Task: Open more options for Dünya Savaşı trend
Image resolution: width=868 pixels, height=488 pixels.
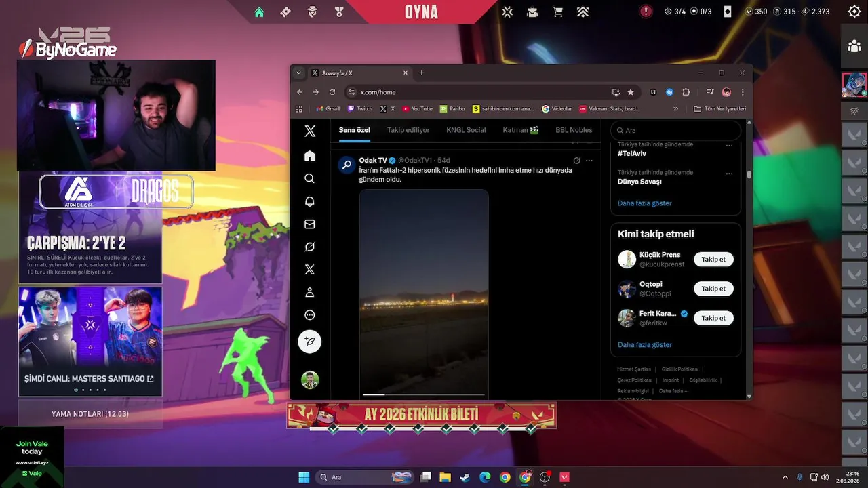Action: (729, 173)
